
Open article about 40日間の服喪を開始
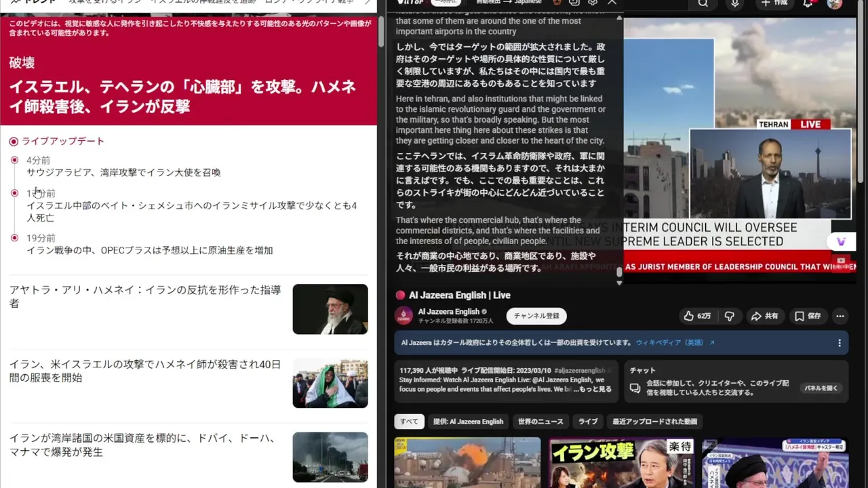(145, 371)
